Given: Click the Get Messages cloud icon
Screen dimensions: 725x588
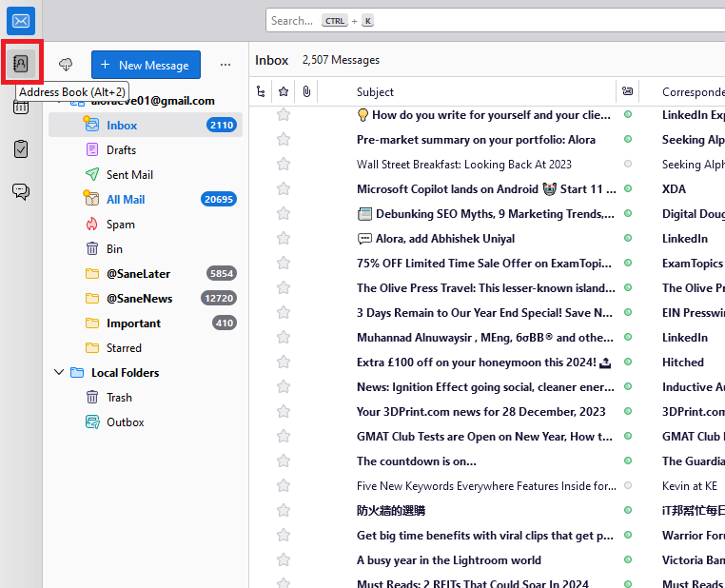Looking at the screenshot, I should 66,65.
